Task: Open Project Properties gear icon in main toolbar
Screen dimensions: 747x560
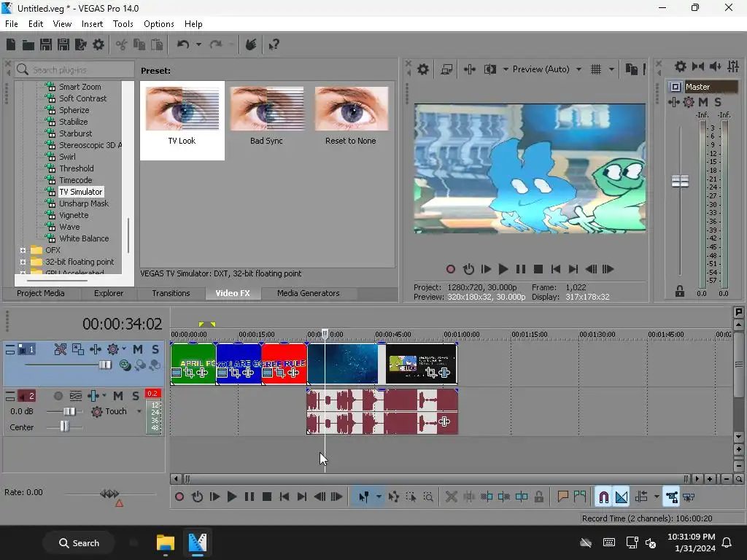Action: click(98, 44)
